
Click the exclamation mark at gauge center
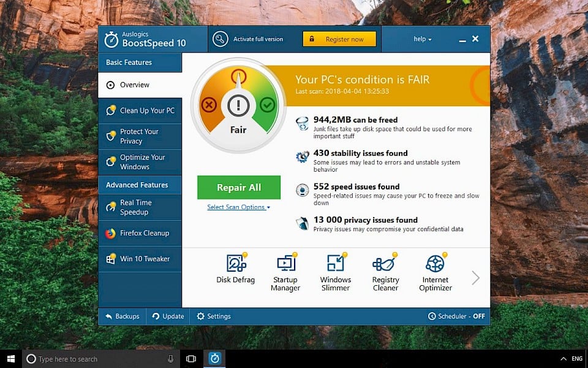238,105
